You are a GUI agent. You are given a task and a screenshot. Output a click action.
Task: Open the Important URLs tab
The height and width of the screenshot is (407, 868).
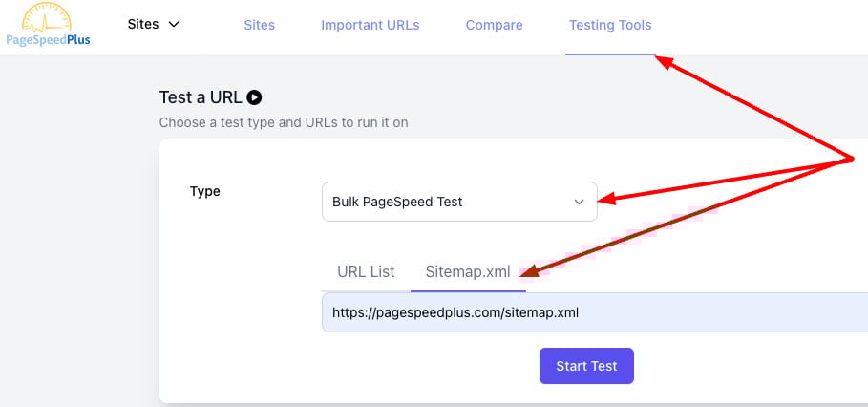[370, 25]
